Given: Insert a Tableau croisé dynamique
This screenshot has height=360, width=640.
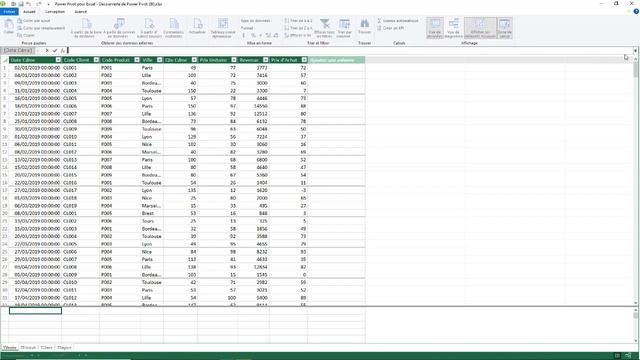Looking at the screenshot, I should pos(223,28).
